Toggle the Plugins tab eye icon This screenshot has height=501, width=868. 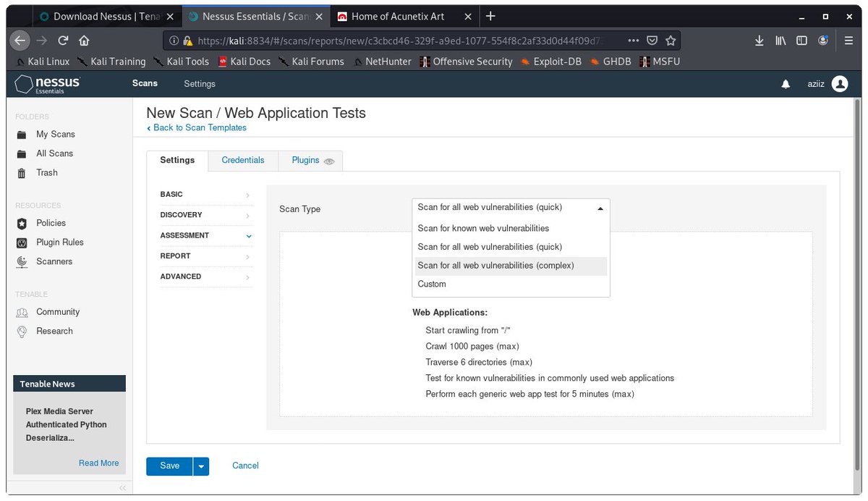(329, 161)
